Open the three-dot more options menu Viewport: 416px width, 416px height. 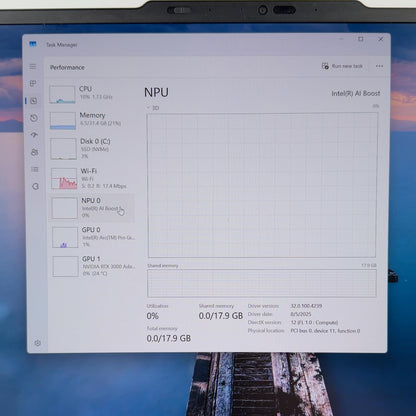379,66
